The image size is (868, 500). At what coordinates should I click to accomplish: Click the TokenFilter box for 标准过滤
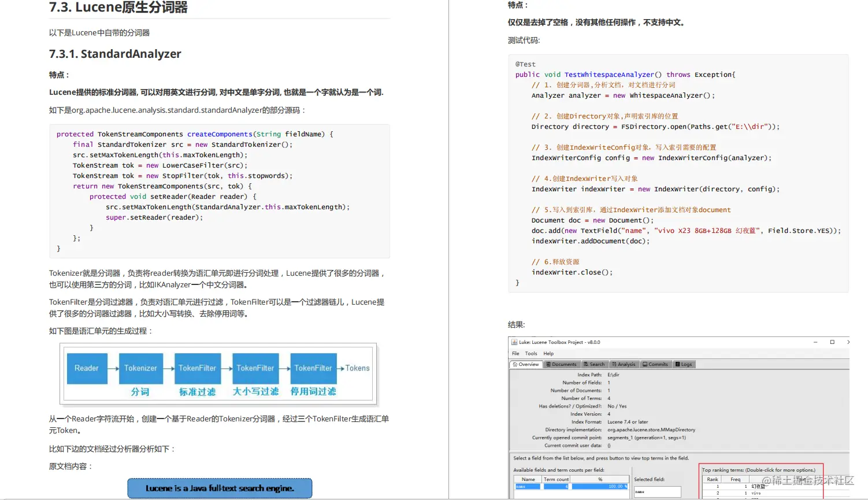click(197, 368)
